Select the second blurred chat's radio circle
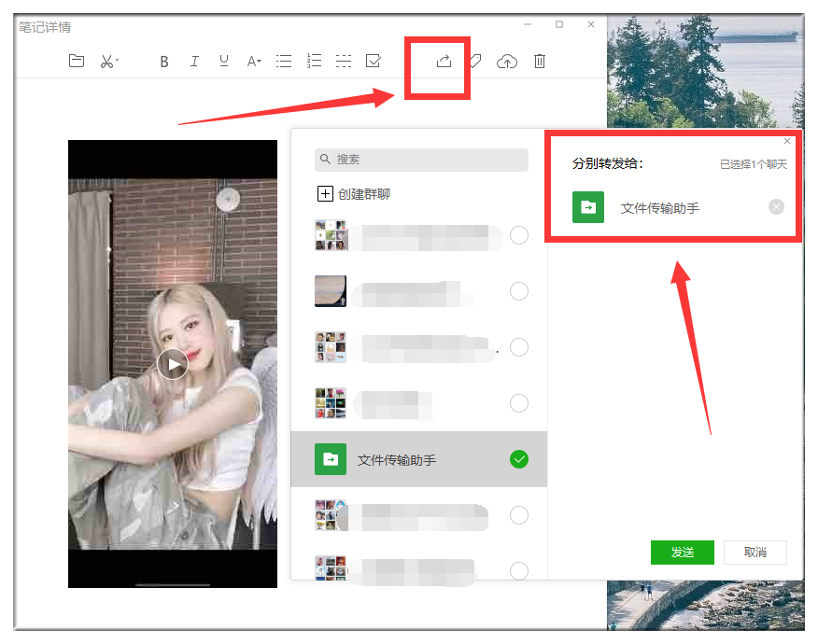818x644 pixels. [519, 291]
